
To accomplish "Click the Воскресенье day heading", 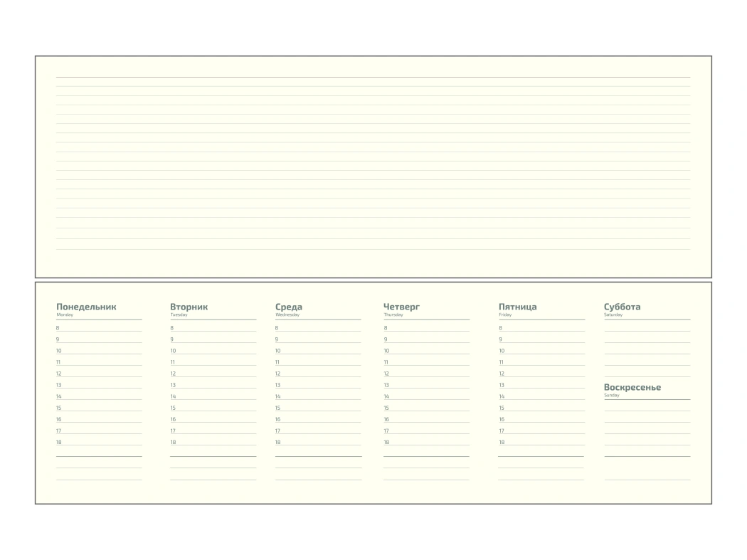I will [632, 387].
